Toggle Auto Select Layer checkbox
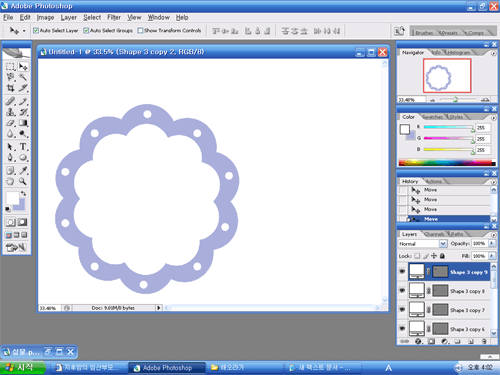 click(x=36, y=31)
